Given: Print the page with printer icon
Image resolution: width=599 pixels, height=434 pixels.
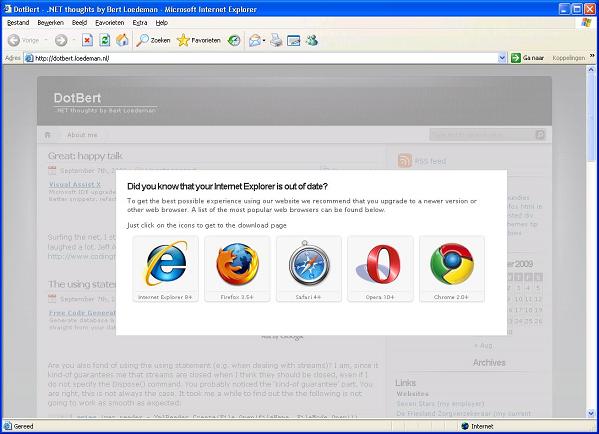Looking at the screenshot, I should click(x=276, y=40).
